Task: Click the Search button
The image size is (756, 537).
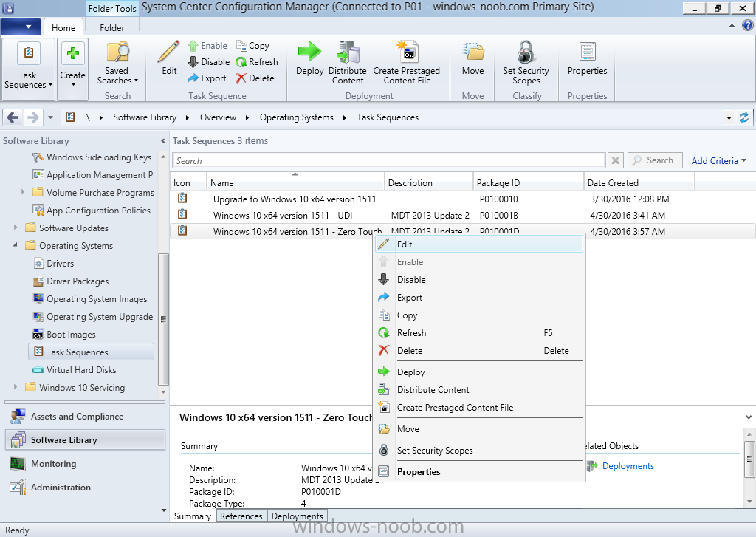Action: click(x=654, y=160)
